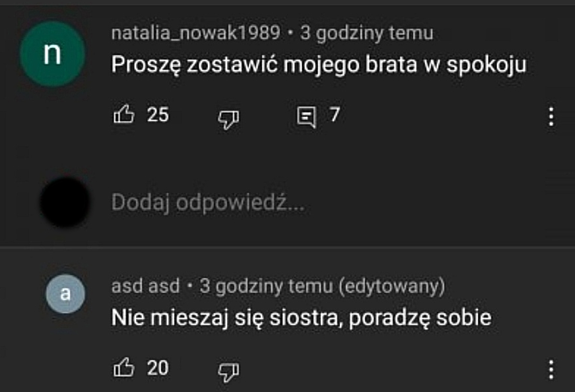Open replies icon on natalia_nowak1989's comment
This screenshot has width=575, height=392.
[x=306, y=117]
